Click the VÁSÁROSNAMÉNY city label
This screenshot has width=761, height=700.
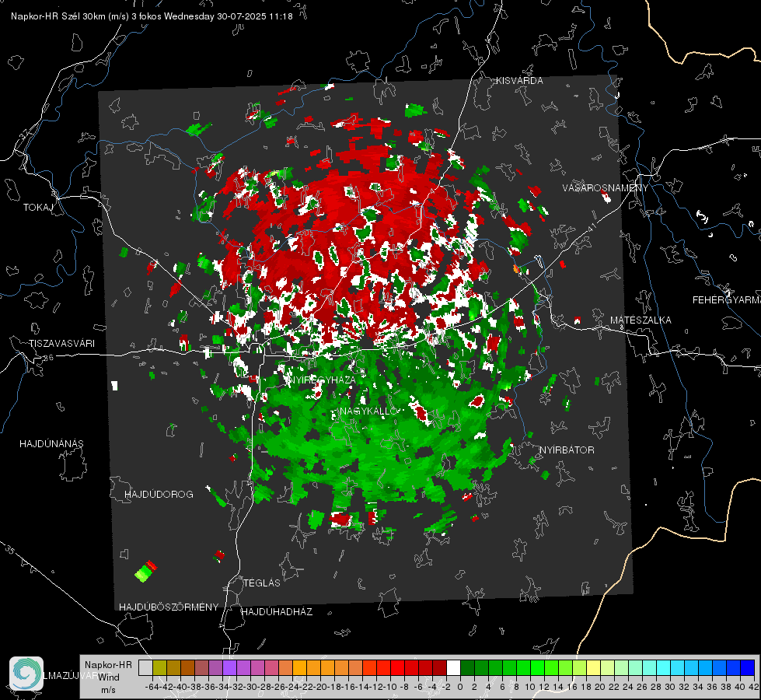[x=606, y=188]
